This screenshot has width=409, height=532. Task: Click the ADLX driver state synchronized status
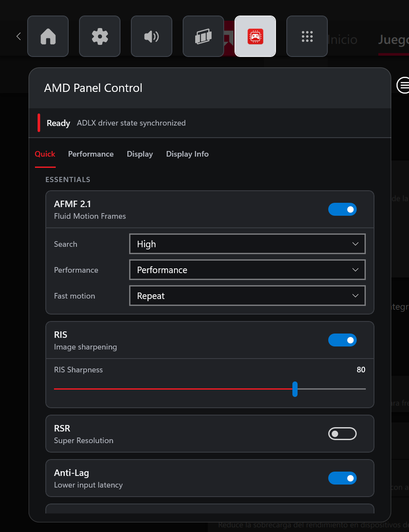(x=131, y=123)
